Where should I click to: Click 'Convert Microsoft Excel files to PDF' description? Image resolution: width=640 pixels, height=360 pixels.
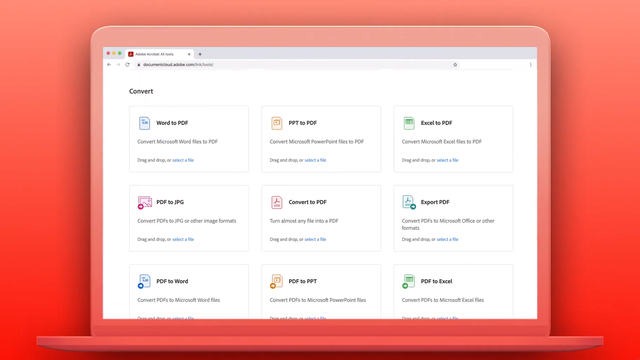(442, 142)
